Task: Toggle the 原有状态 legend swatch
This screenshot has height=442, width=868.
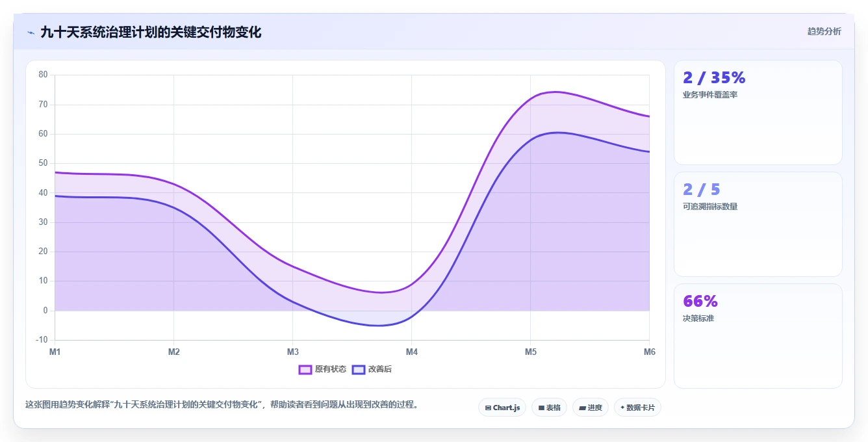Action: [x=305, y=369]
